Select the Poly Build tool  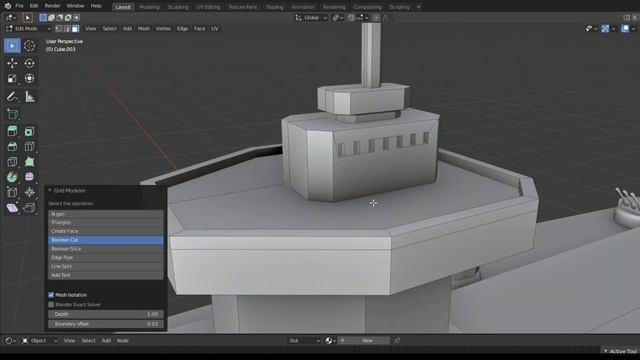[29, 162]
